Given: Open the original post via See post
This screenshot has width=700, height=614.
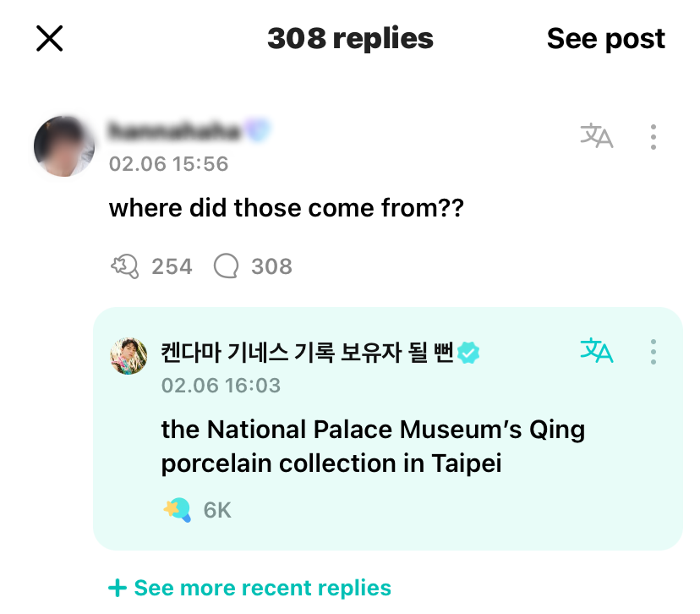Looking at the screenshot, I should click(605, 39).
